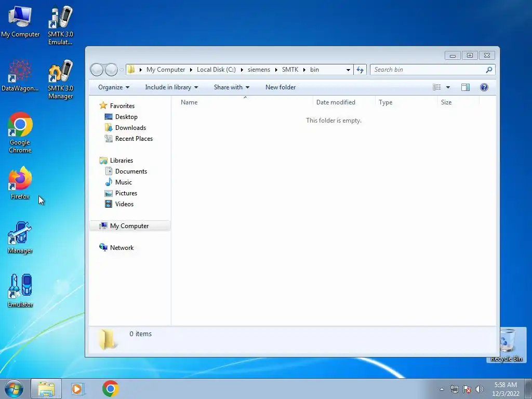Open the DataWagon desktop shortcut

pos(20,76)
